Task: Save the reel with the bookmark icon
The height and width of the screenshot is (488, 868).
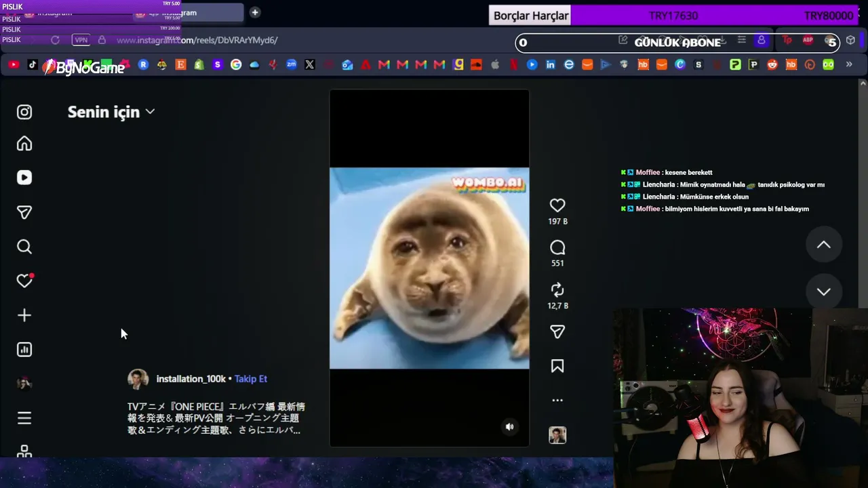Action: 557,366
